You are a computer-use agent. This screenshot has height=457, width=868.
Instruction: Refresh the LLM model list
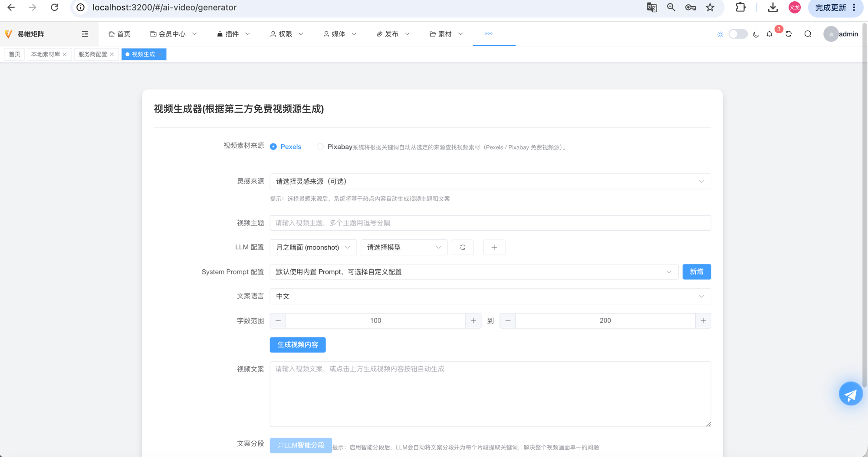pyautogui.click(x=463, y=247)
